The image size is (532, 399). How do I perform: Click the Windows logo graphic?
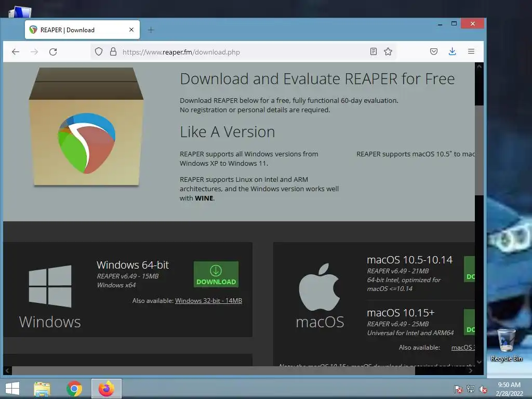[50, 286]
